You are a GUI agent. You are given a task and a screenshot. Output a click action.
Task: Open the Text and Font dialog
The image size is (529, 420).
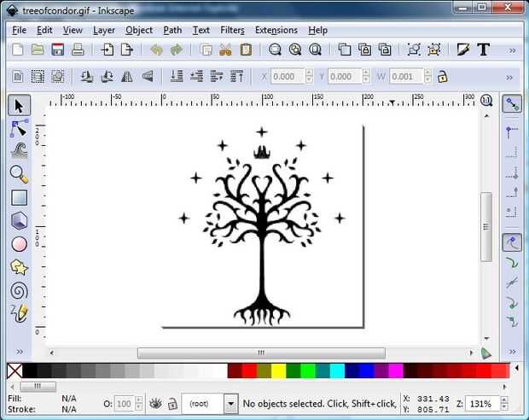coord(484,50)
